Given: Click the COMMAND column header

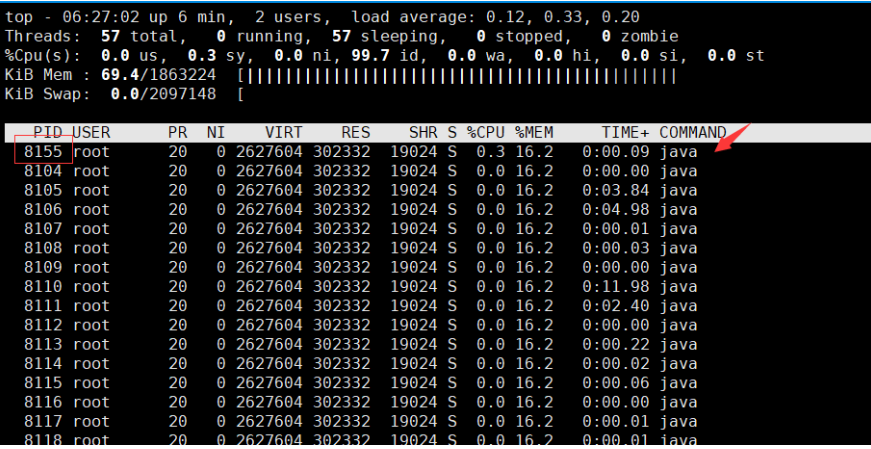Looking at the screenshot, I should 693,132.
